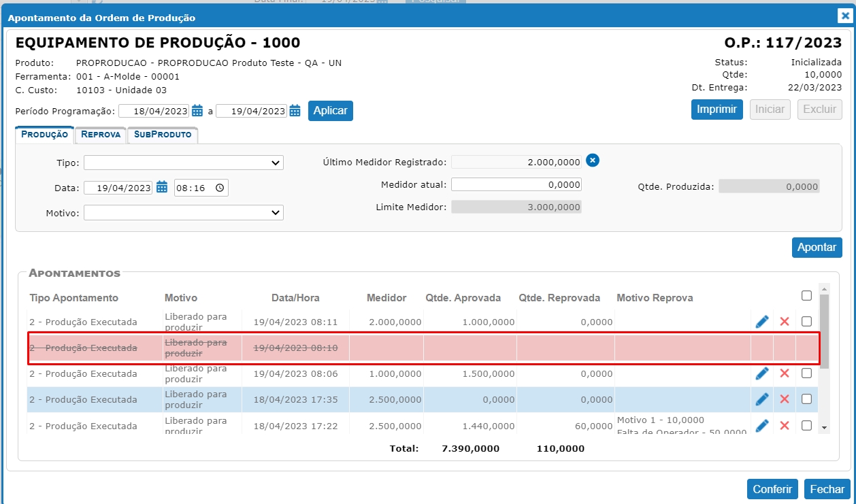This screenshot has width=856, height=504.
Task: Open calendar for the period start date 18/04/2023
Action: click(197, 111)
